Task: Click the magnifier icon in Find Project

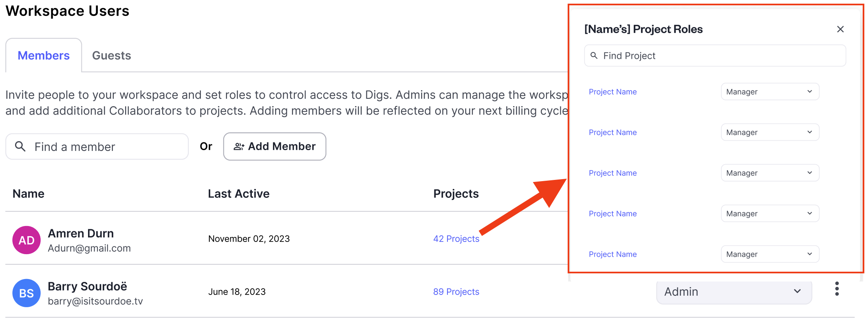Action: click(594, 55)
